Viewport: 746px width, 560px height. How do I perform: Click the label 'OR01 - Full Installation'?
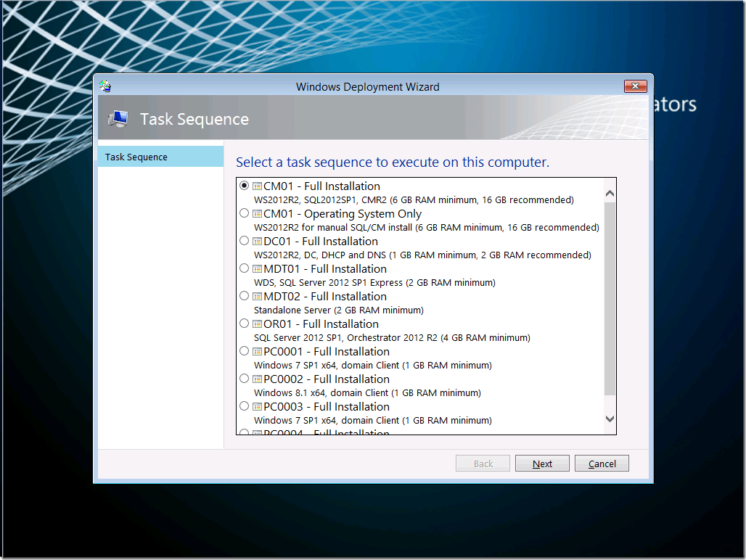[321, 324]
